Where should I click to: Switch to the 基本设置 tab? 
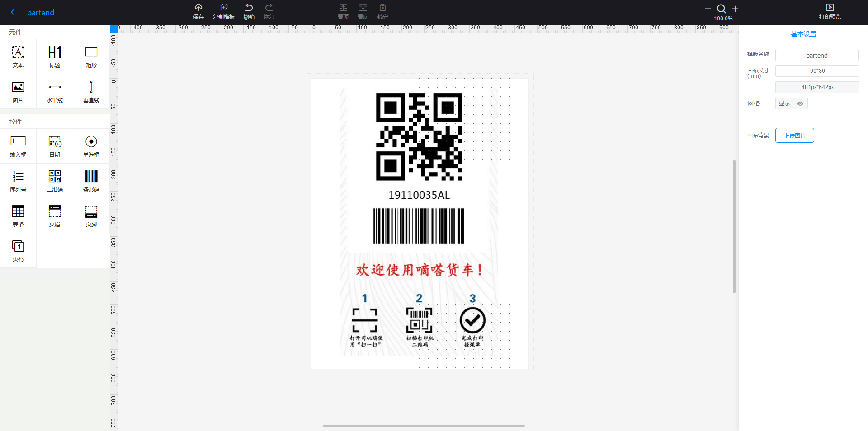pyautogui.click(x=803, y=34)
